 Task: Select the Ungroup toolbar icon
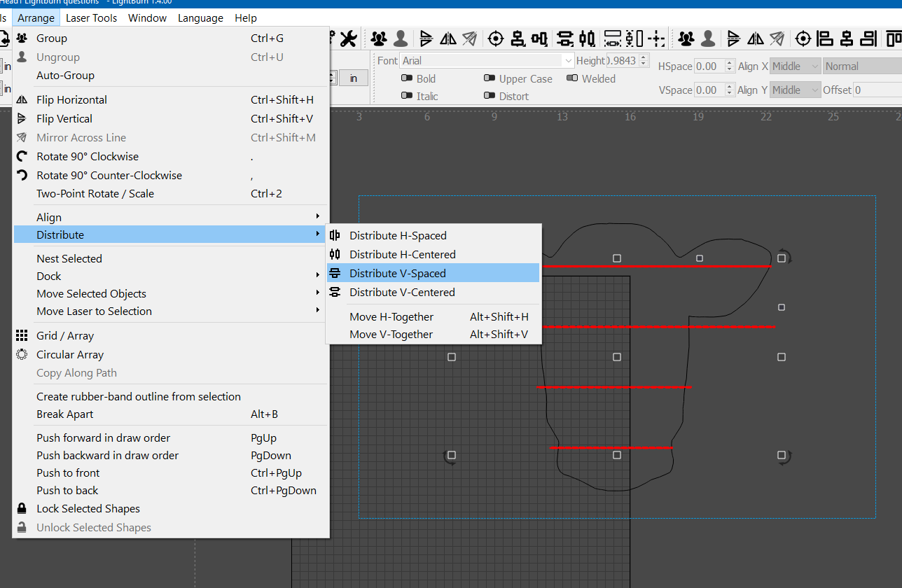click(x=400, y=38)
